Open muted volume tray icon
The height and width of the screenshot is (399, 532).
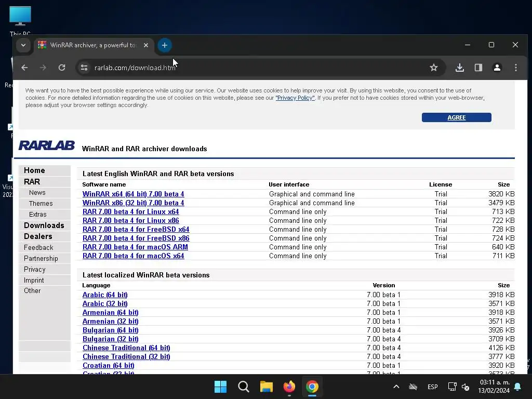(465, 387)
